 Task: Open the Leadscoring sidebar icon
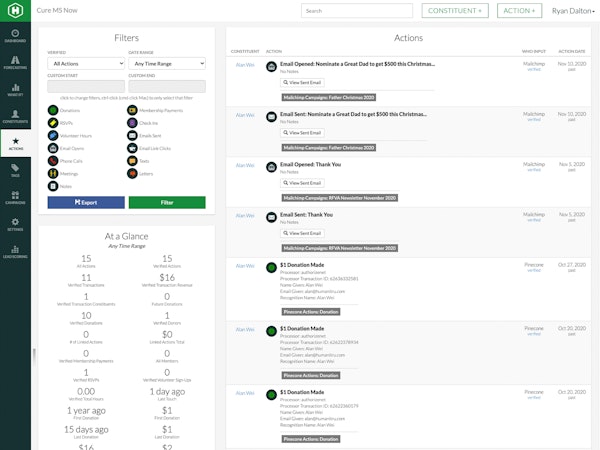[x=15, y=251]
